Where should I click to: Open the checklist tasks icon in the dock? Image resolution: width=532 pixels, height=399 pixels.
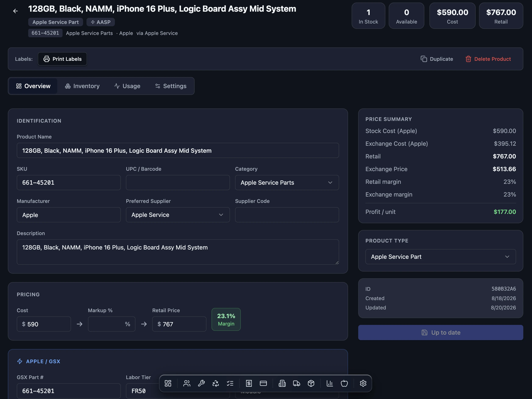point(230,383)
